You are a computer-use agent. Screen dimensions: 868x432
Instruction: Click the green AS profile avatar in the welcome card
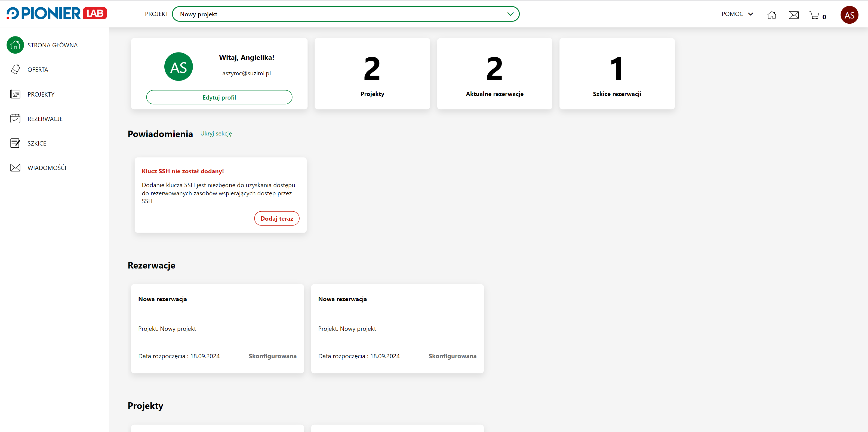(x=178, y=67)
